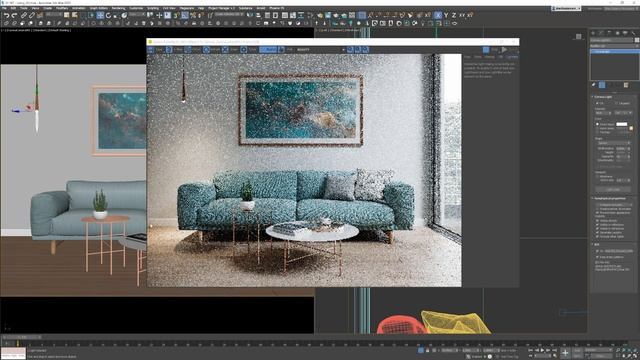Click the IES file selection button
The image size is (640, 360).
click(x=619, y=251)
